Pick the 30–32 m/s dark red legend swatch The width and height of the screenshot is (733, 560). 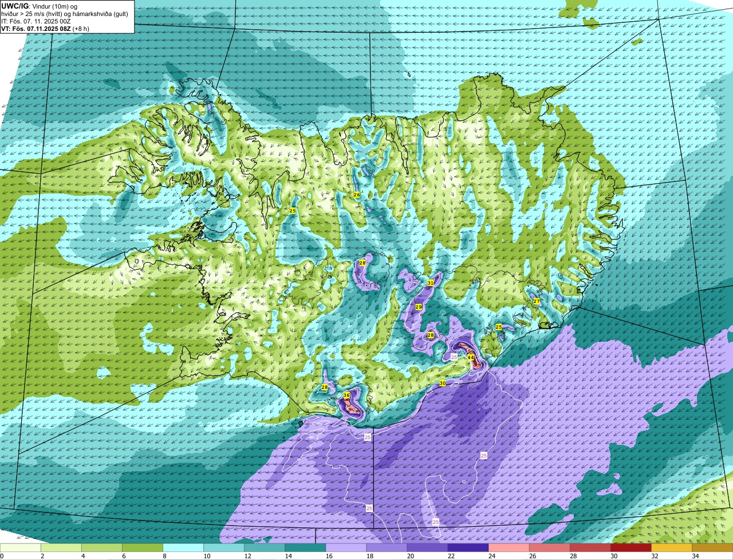point(630,547)
